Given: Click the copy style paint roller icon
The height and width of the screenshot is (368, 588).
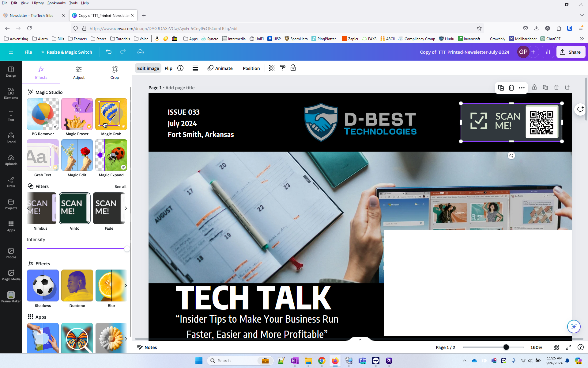Looking at the screenshot, I should (283, 68).
